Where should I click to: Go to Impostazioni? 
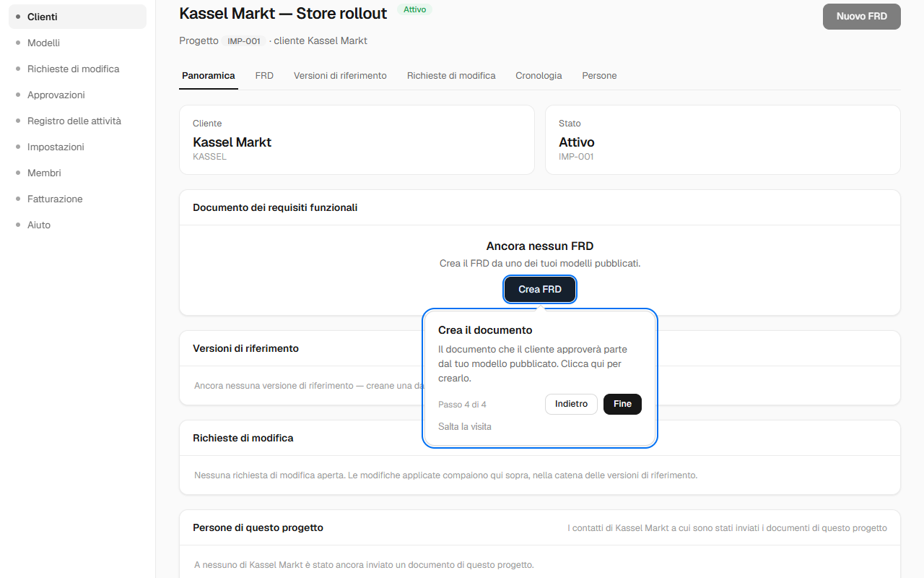point(77,147)
